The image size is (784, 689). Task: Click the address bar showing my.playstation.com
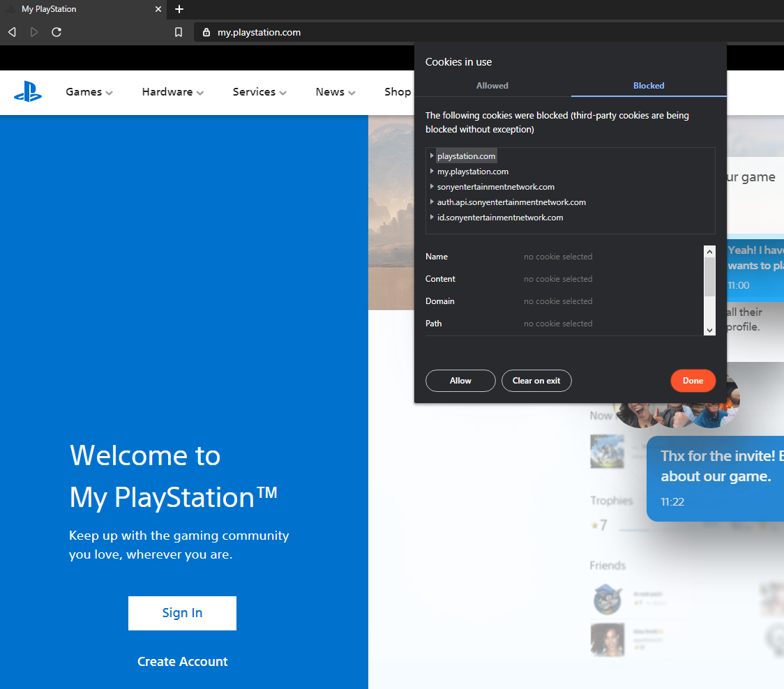pyautogui.click(x=490, y=32)
